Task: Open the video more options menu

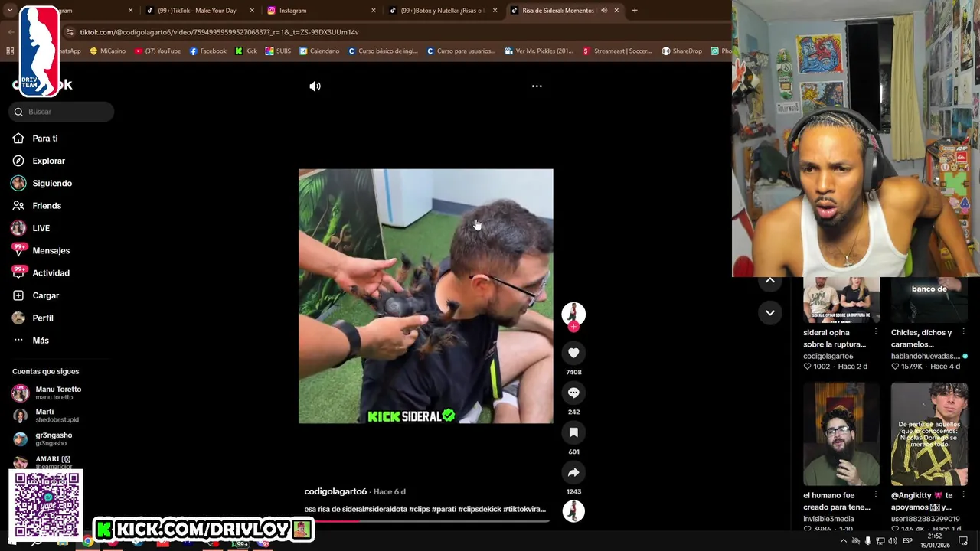Action: click(537, 86)
